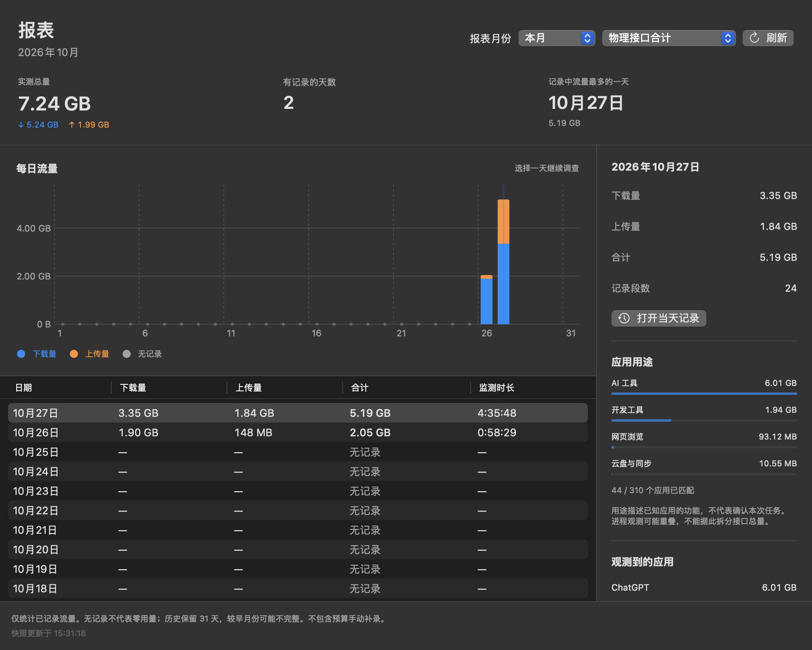Select the 10月20日 table row
Screen dimensions: 812x650
coord(298,549)
